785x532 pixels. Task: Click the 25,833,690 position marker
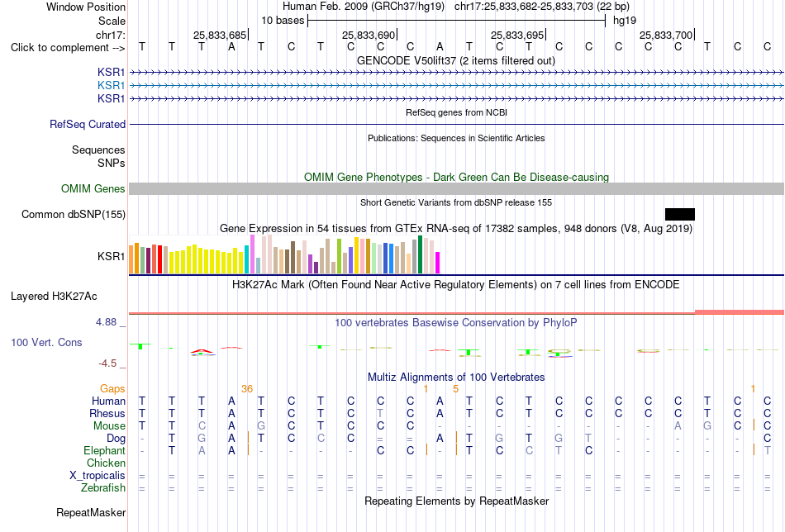click(x=369, y=35)
